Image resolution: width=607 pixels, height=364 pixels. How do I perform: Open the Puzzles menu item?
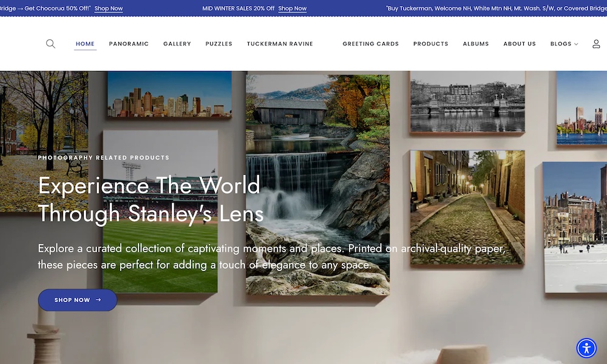coord(219,44)
